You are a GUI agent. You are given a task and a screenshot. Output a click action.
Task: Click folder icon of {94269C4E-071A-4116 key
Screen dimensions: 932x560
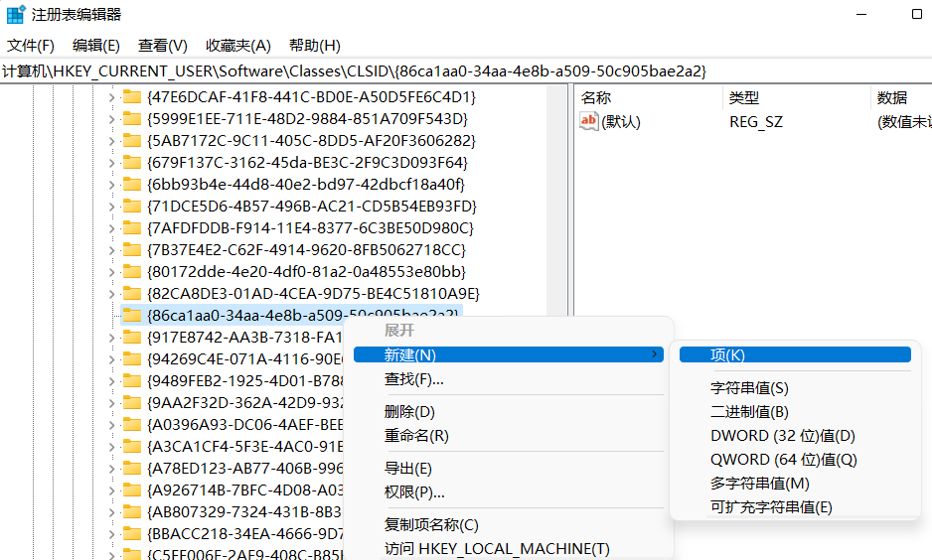click(x=131, y=359)
